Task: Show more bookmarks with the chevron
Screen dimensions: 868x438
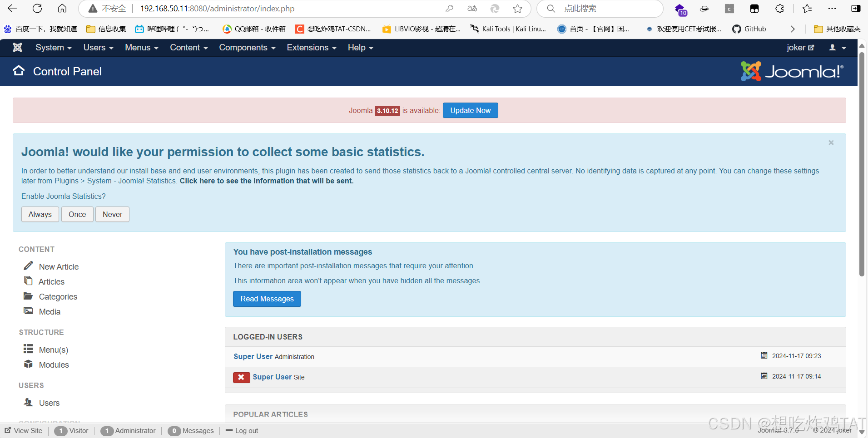Action: coord(793,29)
